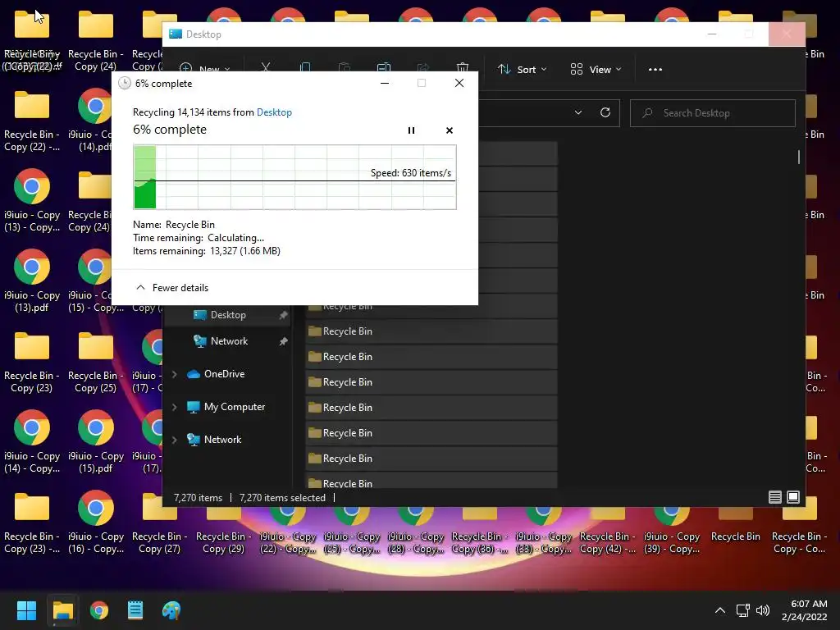Viewport: 840px width, 630px height.
Task: Open Notepad from the taskbar
Action: (135, 610)
